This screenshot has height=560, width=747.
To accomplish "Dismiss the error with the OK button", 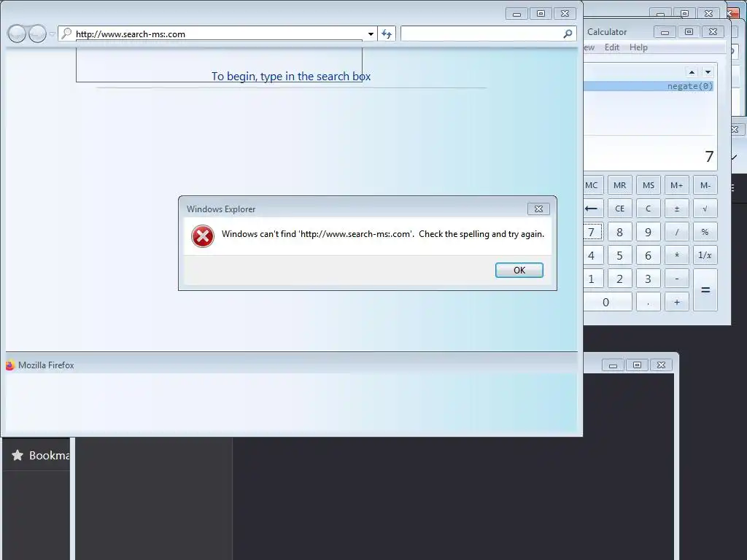I will point(519,270).
